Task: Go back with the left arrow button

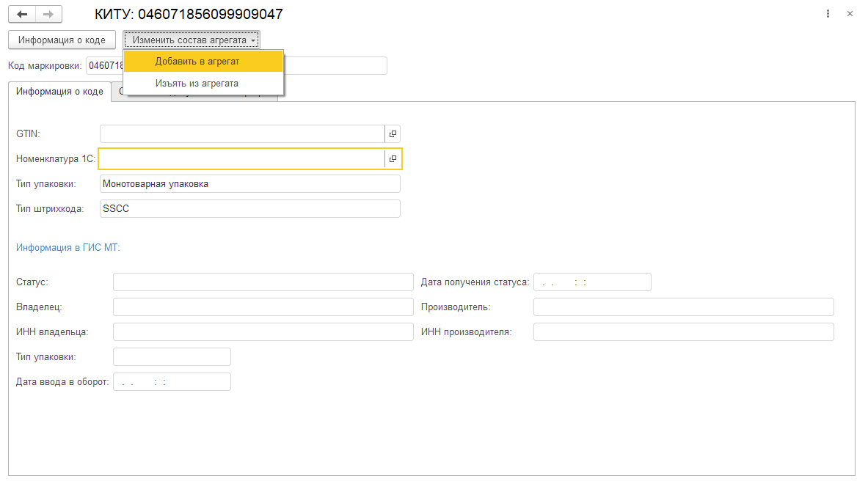Action: pyautogui.click(x=22, y=15)
